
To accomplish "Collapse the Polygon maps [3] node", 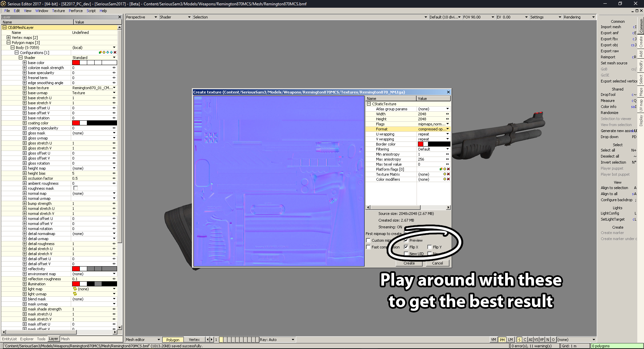I will point(9,43).
